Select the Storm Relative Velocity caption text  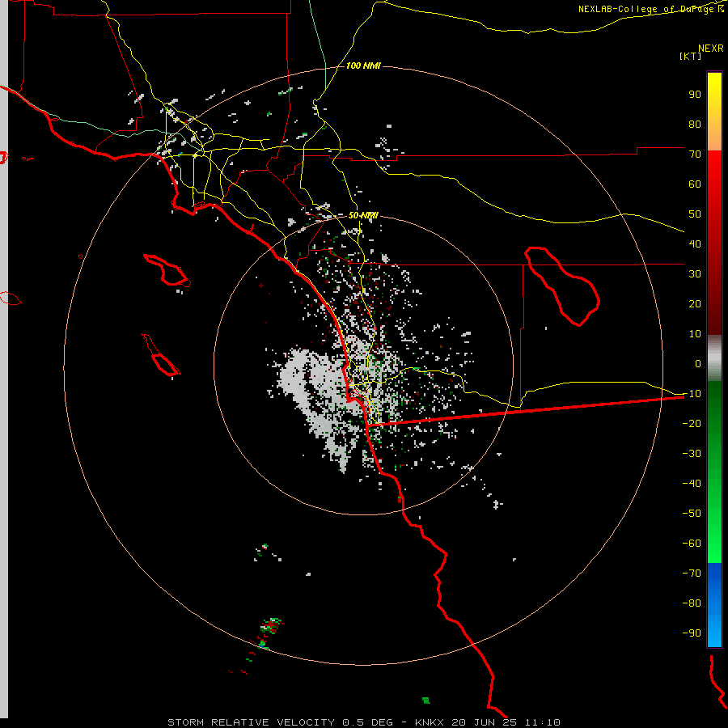363,722
